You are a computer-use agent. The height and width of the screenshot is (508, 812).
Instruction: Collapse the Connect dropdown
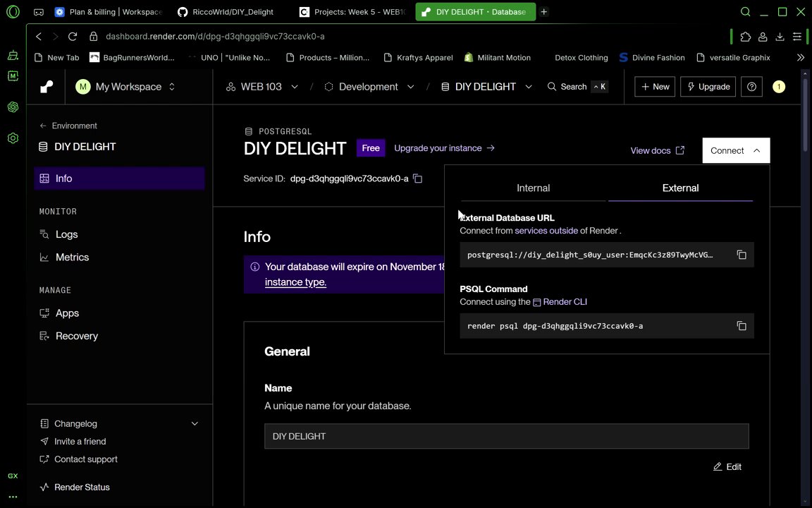(x=736, y=150)
